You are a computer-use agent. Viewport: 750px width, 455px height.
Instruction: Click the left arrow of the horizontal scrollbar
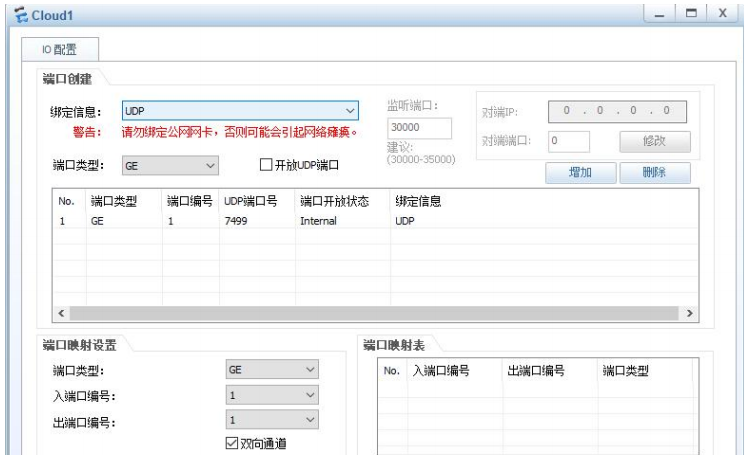pyautogui.click(x=61, y=313)
